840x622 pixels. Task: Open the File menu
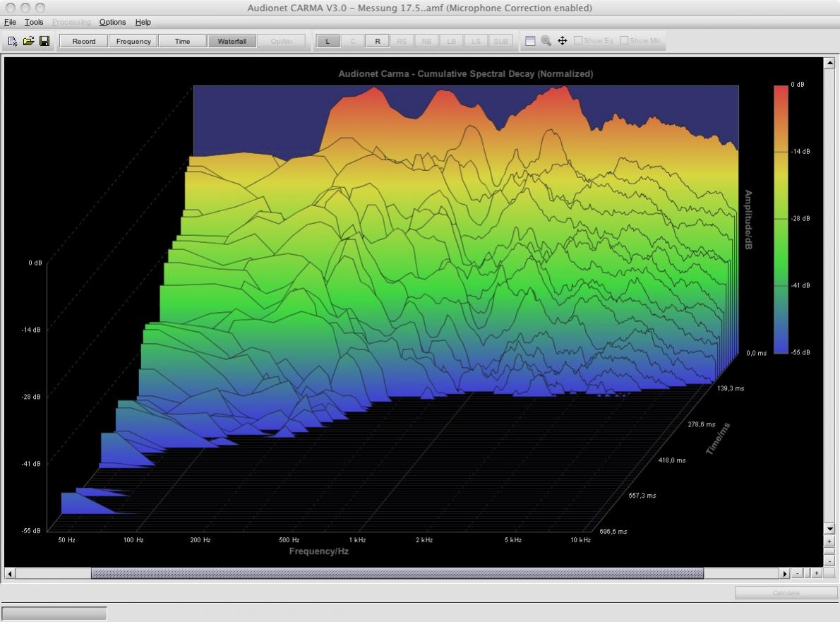click(10, 22)
